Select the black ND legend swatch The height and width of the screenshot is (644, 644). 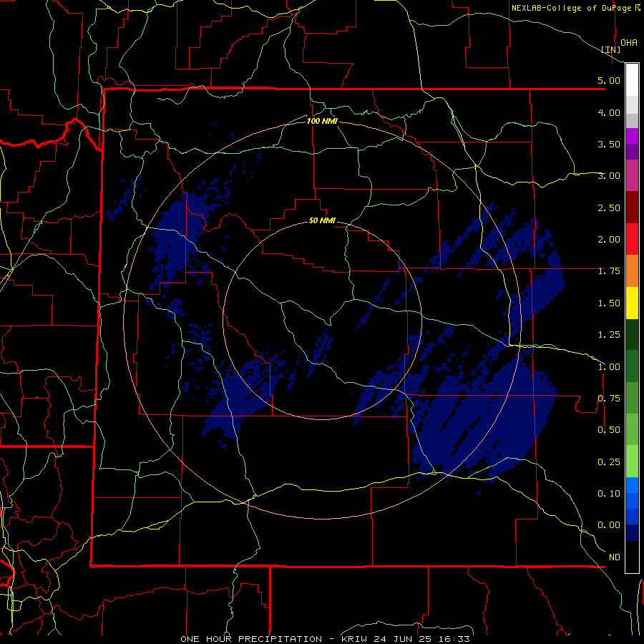pos(632,557)
